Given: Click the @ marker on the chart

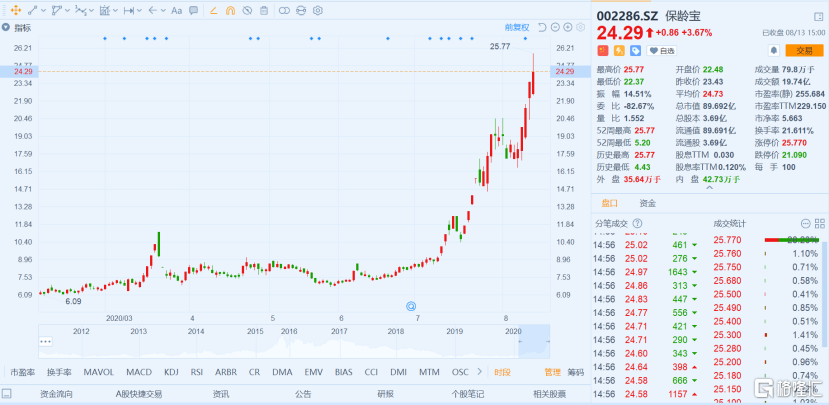Looking at the screenshot, I should 411,306.
